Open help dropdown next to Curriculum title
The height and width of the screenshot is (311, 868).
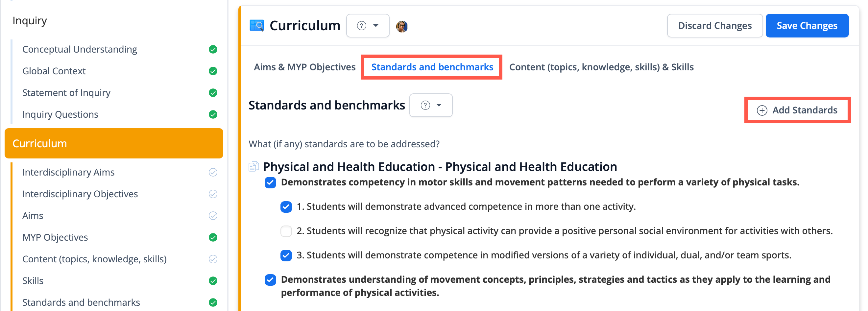(x=368, y=26)
